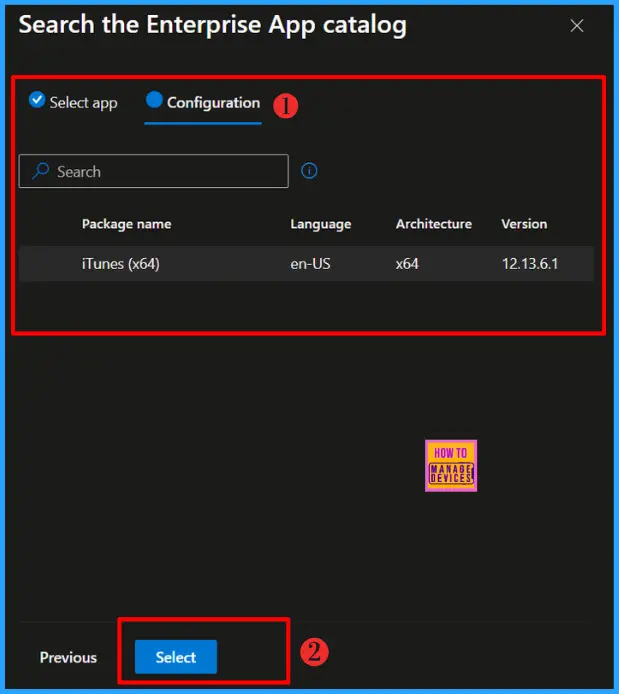This screenshot has width=619, height=694.
Task: Click the Search the Enterprise App catalog title
Action: [212, 25]
